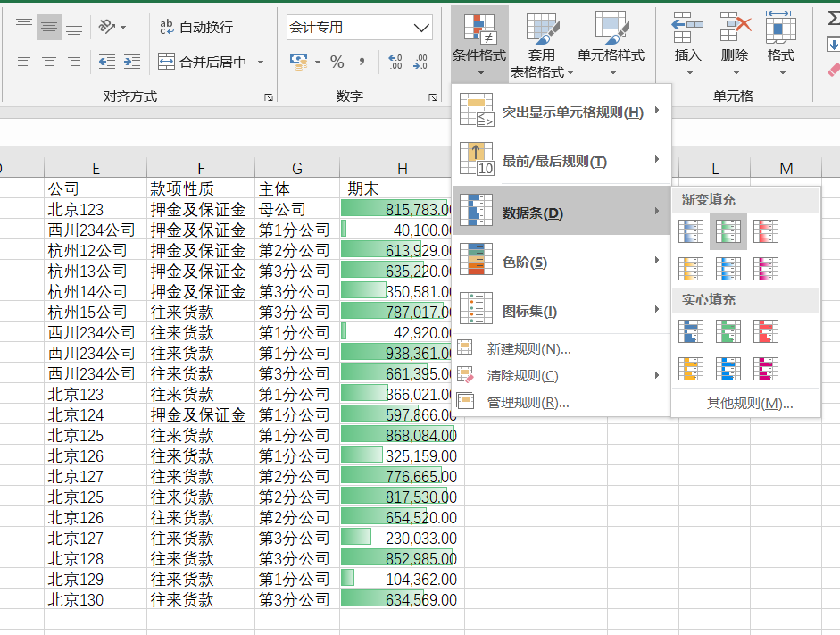Open the Insert cells (插入) button

[687, 40]
